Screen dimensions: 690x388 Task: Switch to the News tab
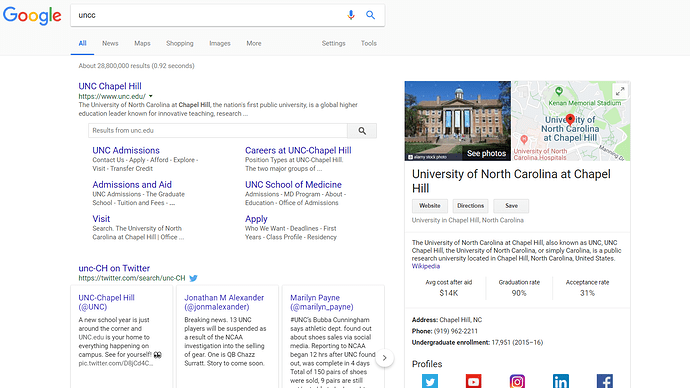pyautogui.click(x=110, y=43)
